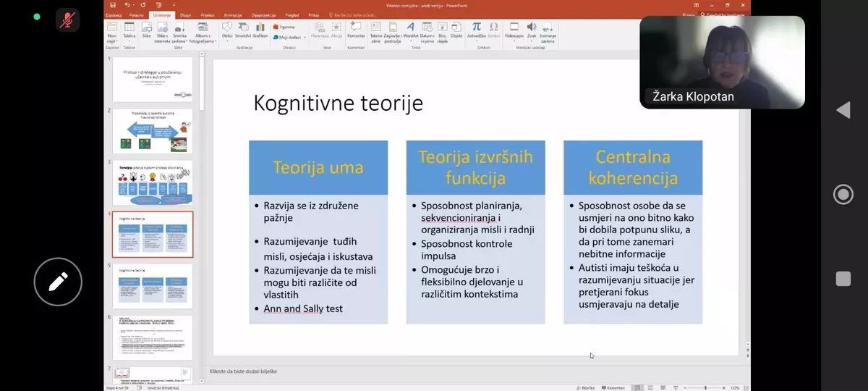Open the Tablica (table) insert tool
This screenshot has width=868, height=391.
(129, 31)
